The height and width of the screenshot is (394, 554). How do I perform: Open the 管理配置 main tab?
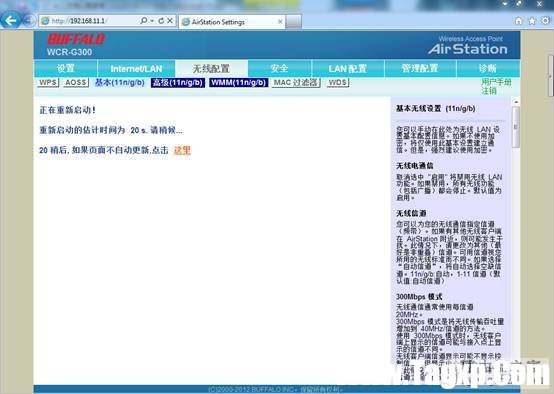[x=420, y=68]
